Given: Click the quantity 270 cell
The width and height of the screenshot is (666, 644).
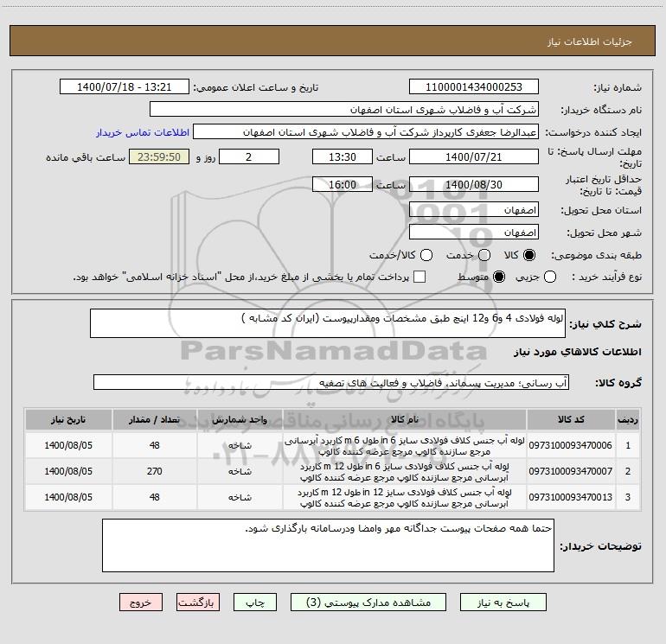Looking at the screenshot, I should tap(154, 471).
